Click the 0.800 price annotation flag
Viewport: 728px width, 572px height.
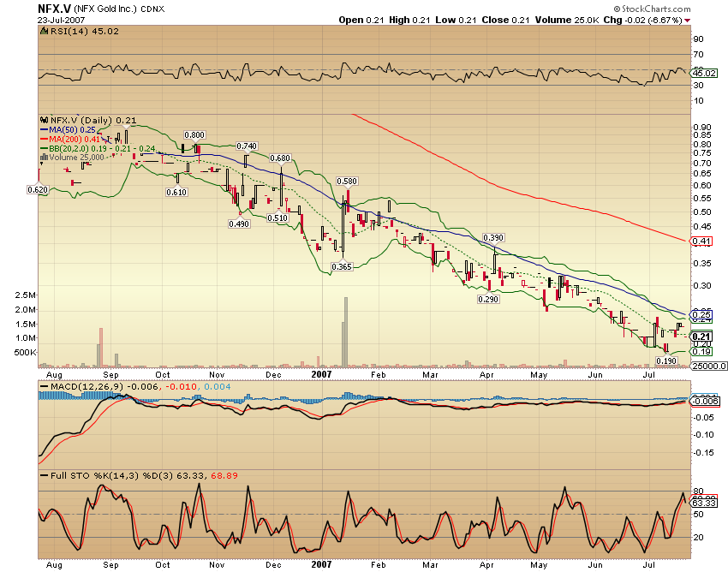pyautogui.click(x=195, y=134)
